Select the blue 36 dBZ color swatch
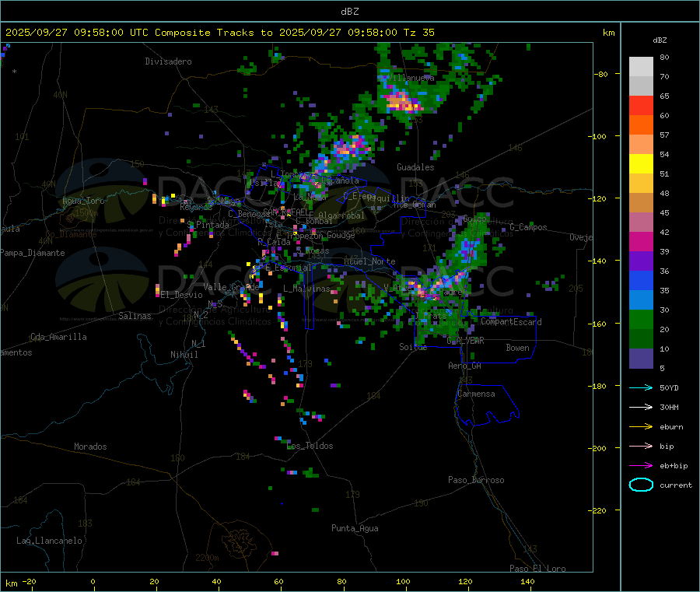The width and height of the screenshot is (700, 592). point(641,280)
